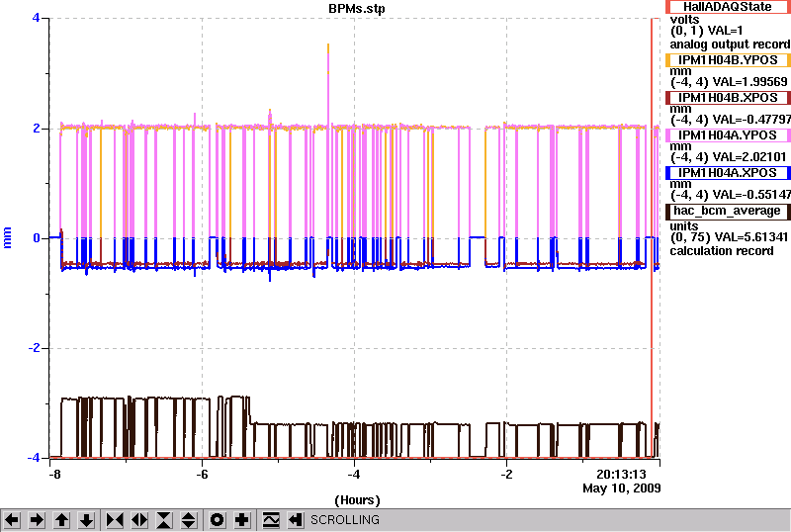Select the IPM1H04A.YPOS curve legend label
The image size is (791, 532).
728,134
